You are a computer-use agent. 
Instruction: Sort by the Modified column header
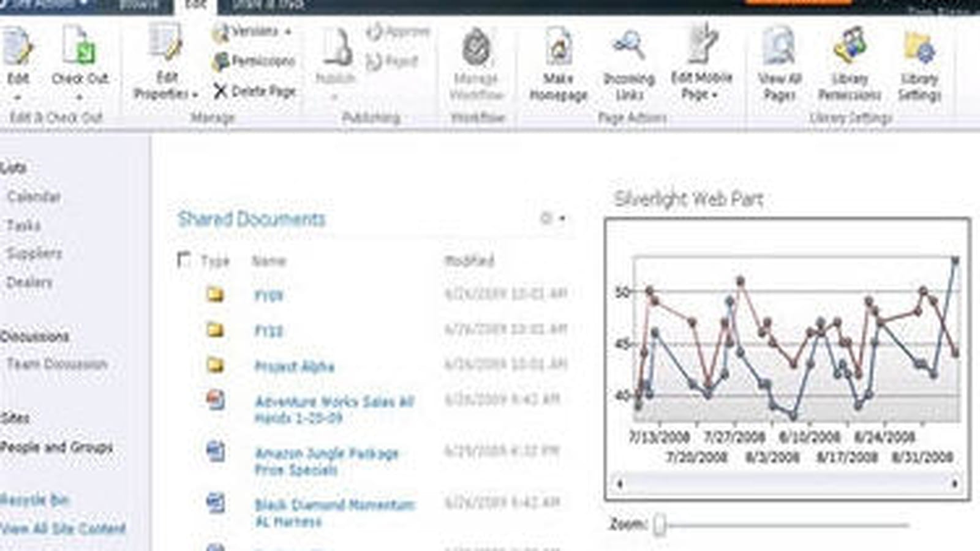[x=469, y=261]
